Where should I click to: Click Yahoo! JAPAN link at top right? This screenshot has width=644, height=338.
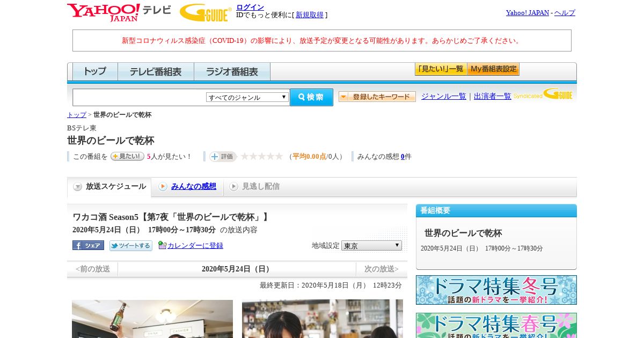(528, 12)
